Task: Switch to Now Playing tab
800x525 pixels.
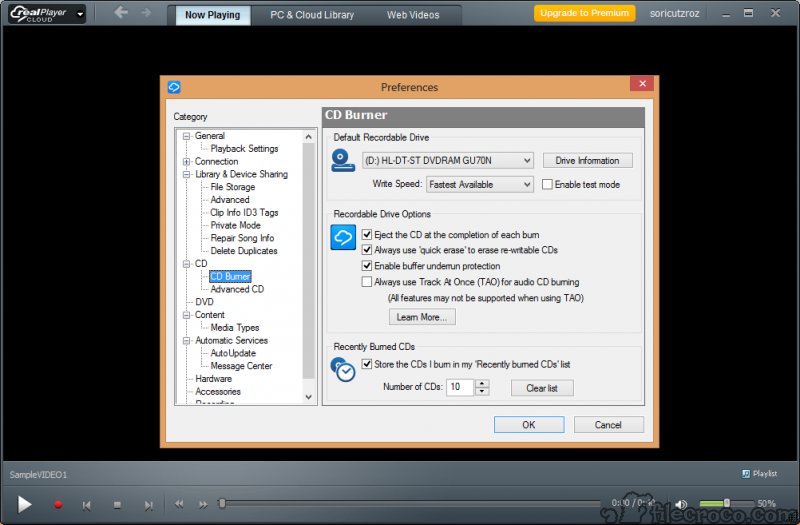Action: [212, 15]
